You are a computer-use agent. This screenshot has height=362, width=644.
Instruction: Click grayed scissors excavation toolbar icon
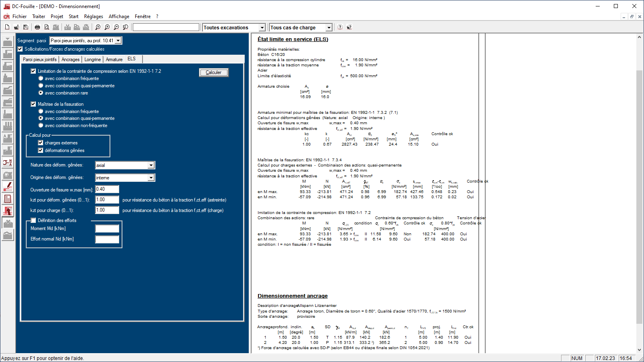pos(68,27)
